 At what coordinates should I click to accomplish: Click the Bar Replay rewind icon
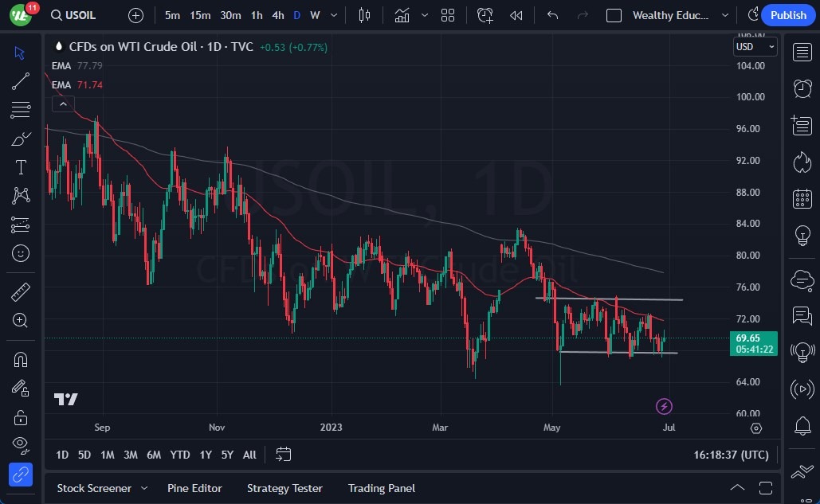tap(516, 15)
